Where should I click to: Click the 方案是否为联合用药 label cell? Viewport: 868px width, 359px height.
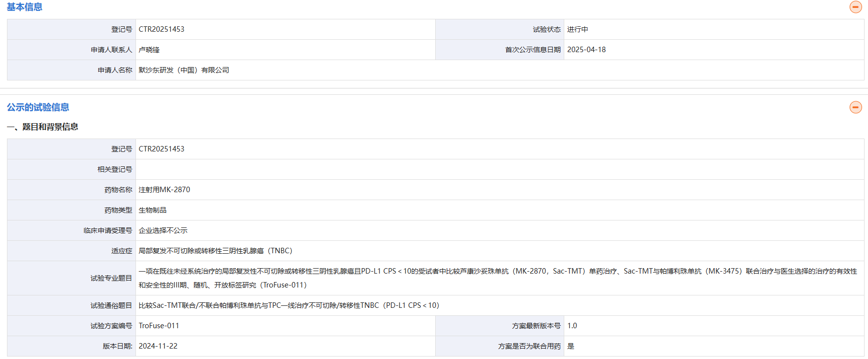(500, 346)
